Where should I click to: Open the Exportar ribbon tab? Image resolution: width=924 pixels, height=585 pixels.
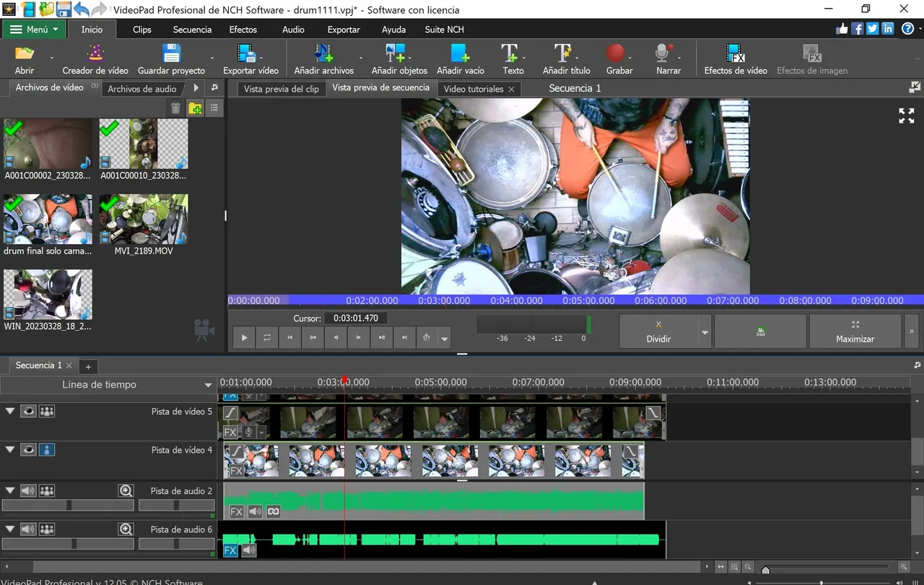[x=344, y=30]
